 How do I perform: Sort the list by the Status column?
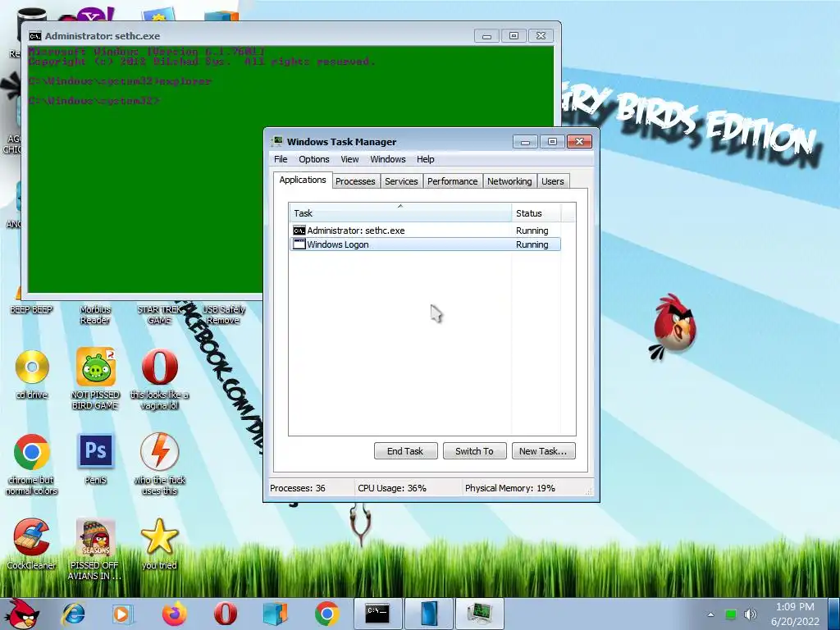(536, 212)
